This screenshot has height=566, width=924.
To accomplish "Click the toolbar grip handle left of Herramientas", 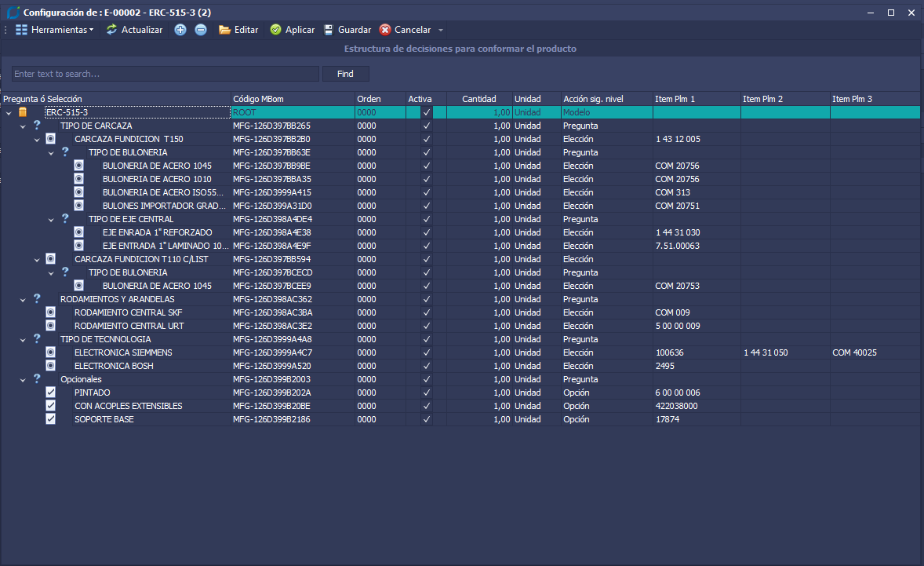I will pos(5,30).
